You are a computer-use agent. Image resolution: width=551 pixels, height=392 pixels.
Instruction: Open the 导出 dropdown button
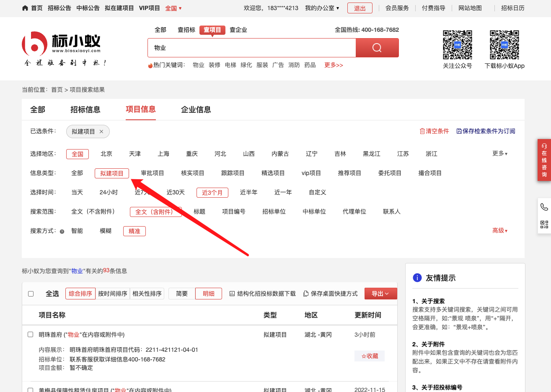click(x=380, y=294)
